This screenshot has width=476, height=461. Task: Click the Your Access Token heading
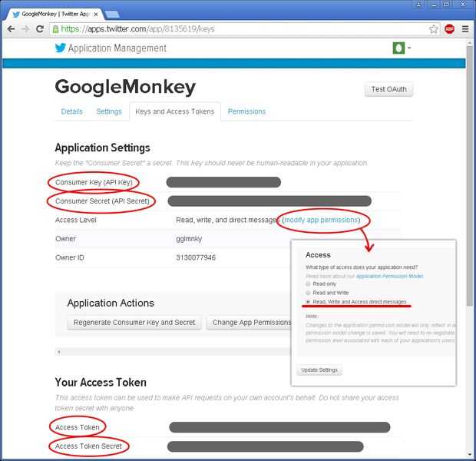pos(101,383)
